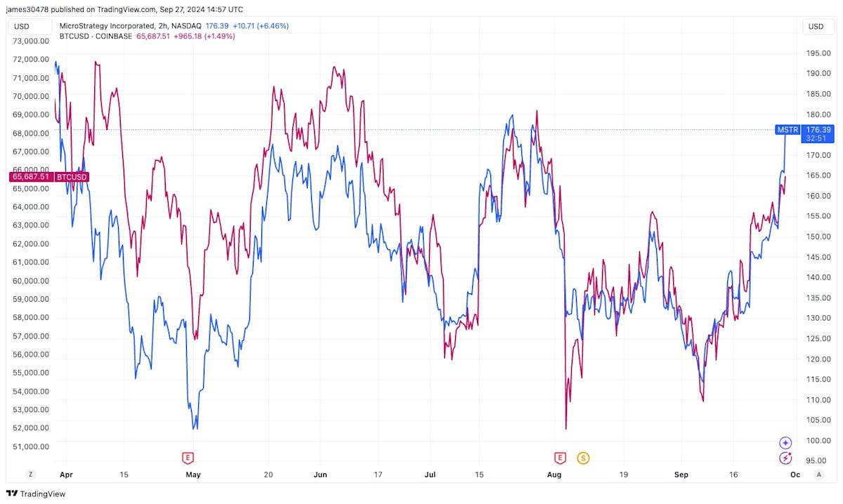Click the purple sparkle circle icon

785,443
